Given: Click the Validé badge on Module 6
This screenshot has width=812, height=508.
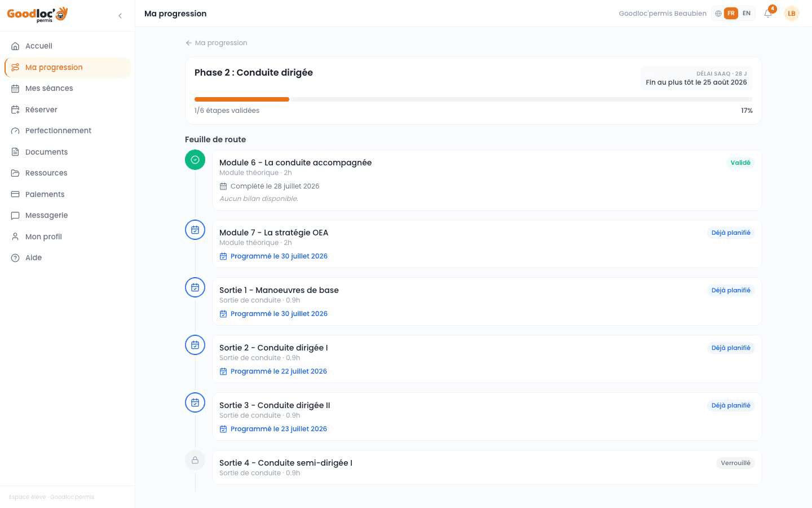Looking at the screenshot, I should [x=740, y=163].
